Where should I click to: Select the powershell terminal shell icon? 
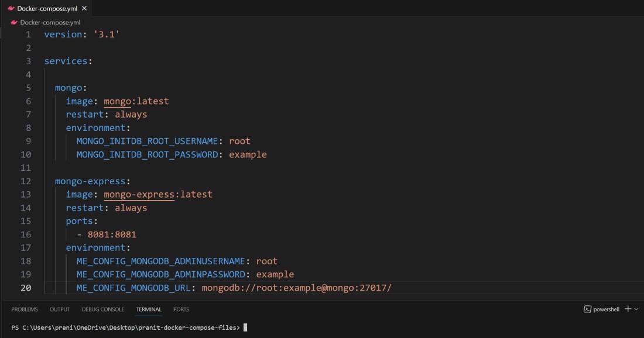pyautogui.click(x=587, y=309)
